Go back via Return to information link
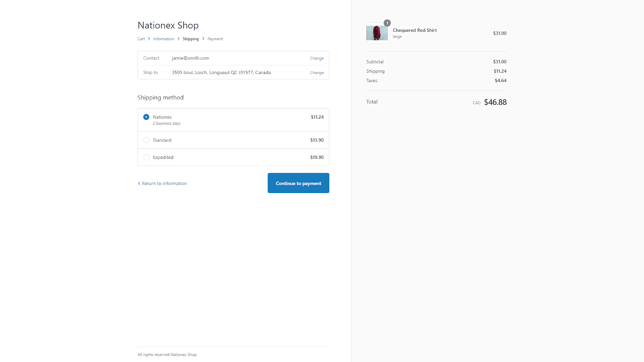 point(162,183)
